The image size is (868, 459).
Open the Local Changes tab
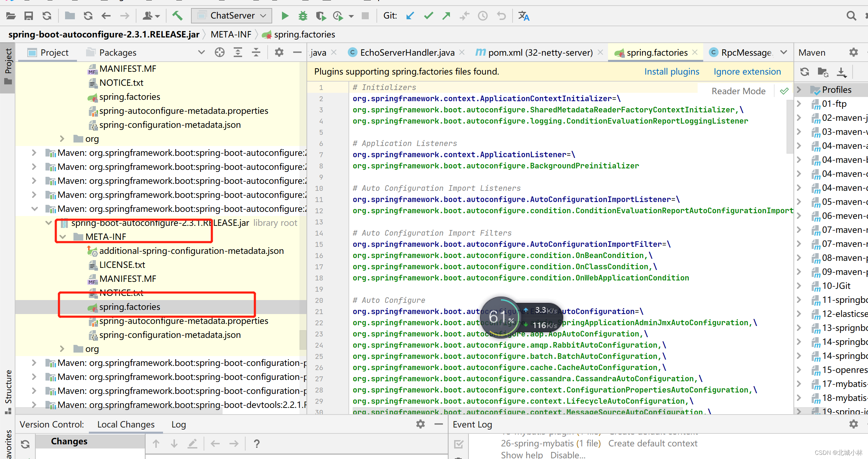126,424
